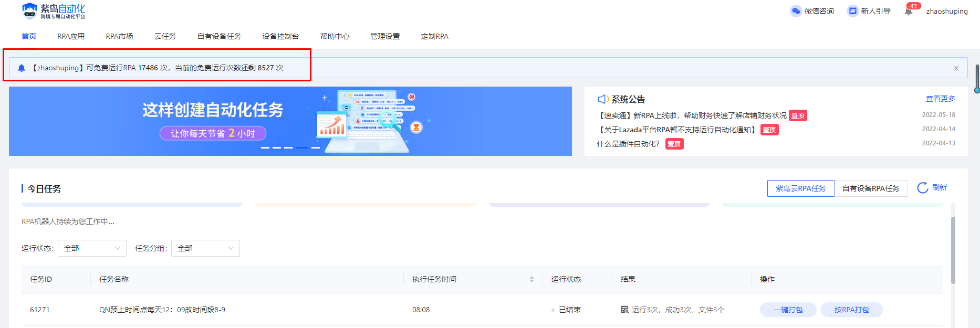
Task: Open the zhaoshuping user menu
Action: [x=946, y=11]
